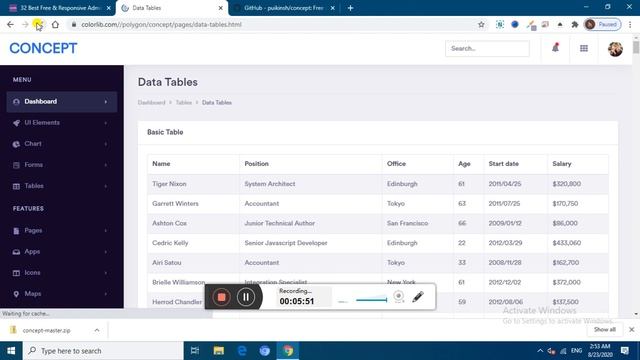Click the Icons sidebar icon
Screen dimensions: 640x360
click(16, 273)
